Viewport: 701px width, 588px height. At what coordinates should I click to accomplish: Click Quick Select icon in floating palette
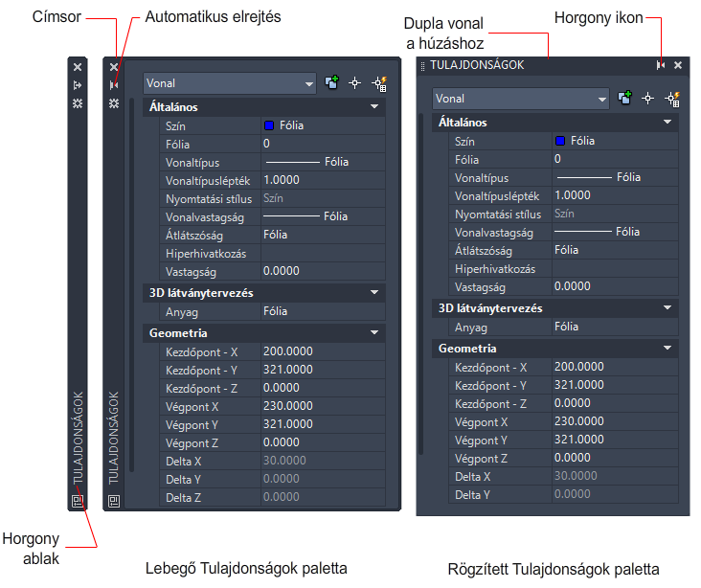pyautogui.click(x=379, y=83)
